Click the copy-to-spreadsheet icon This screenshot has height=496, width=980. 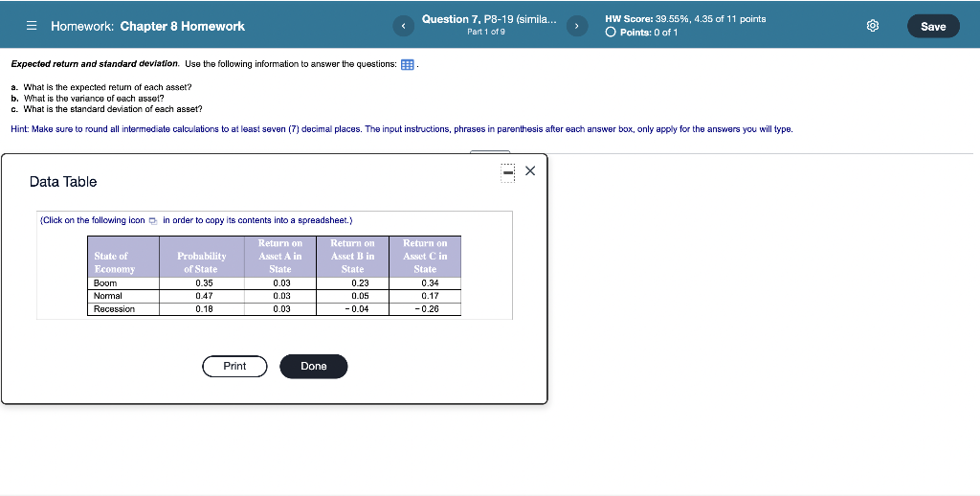(x=153, y=221)
